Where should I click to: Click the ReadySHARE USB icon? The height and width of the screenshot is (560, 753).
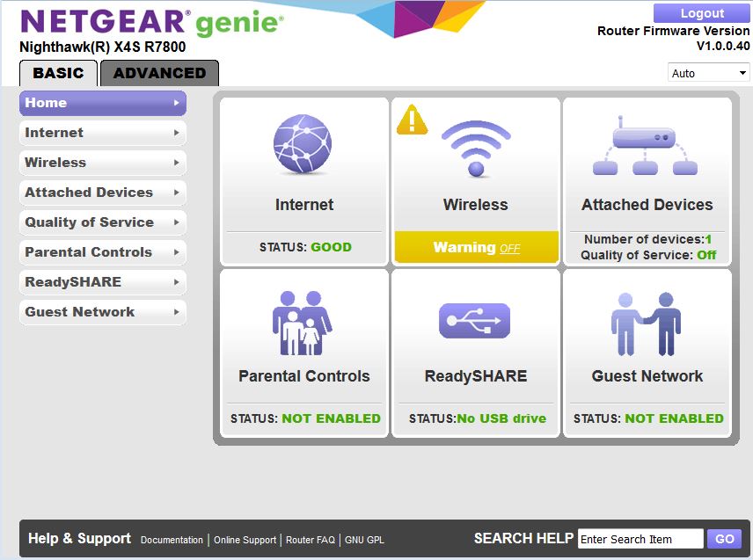(474, 321)
